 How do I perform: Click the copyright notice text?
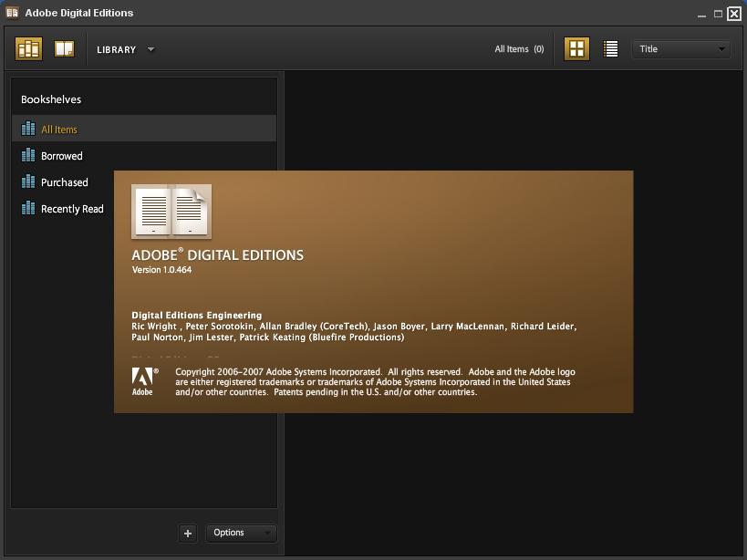(x=375, y=381)
